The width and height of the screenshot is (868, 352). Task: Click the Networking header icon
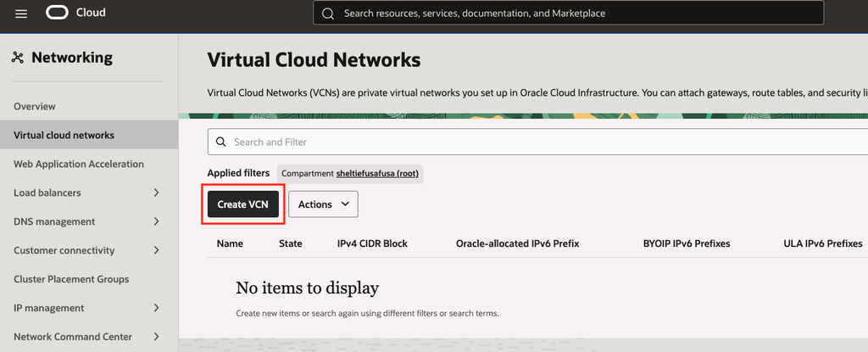(18, 58)
